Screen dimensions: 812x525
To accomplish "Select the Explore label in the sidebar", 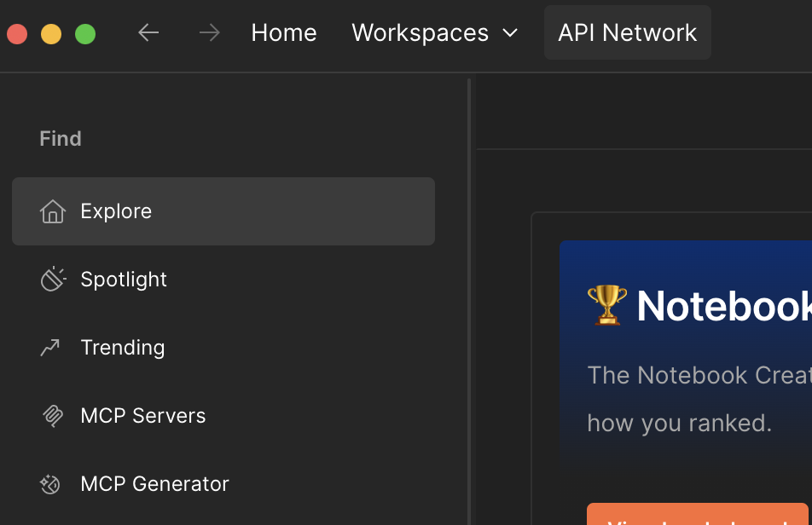I will click(x=116, y=211).
